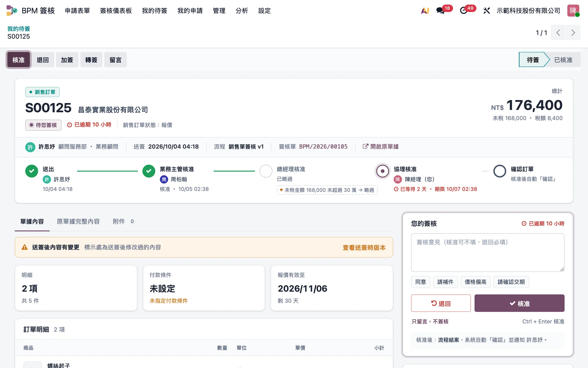
Task: Select 單據內容 tab
Action: (32, 221)
